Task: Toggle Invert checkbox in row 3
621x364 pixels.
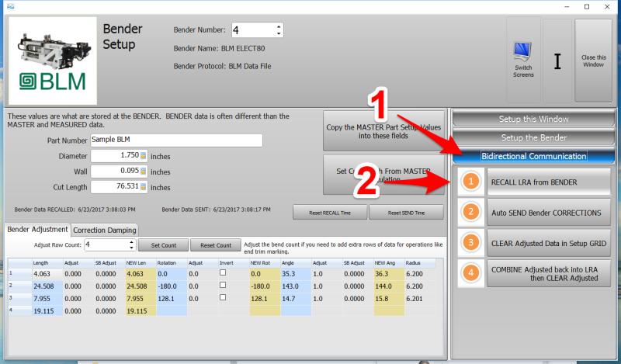Action: click(223, 297)
